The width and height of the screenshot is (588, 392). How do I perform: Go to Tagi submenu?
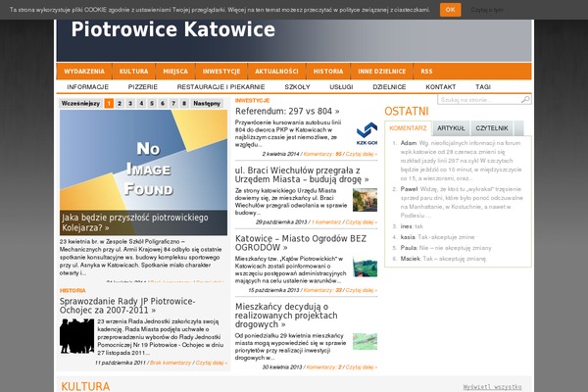(x=483, y=87)
